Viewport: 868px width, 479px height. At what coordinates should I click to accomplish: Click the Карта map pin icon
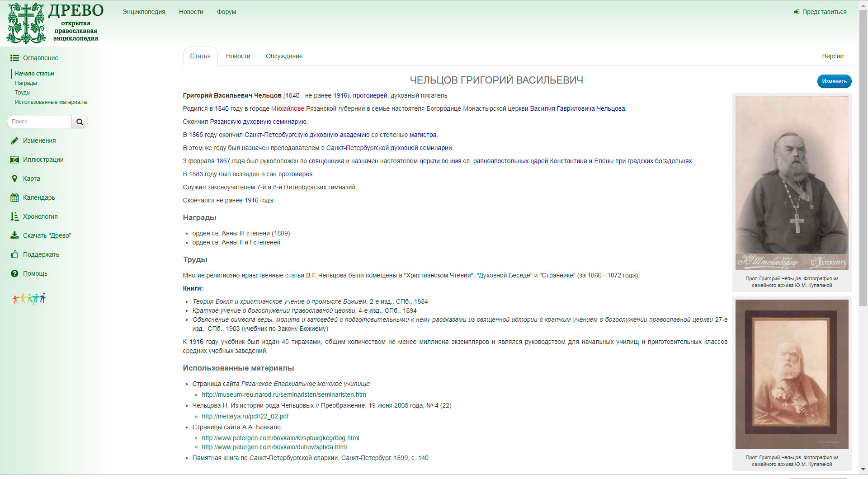tap(14, 178)
